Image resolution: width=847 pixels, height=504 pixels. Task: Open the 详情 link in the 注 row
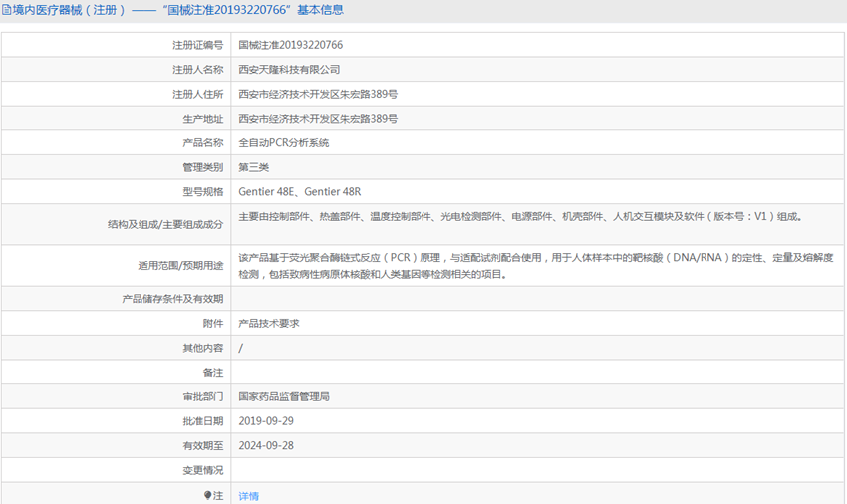(248, 496)
